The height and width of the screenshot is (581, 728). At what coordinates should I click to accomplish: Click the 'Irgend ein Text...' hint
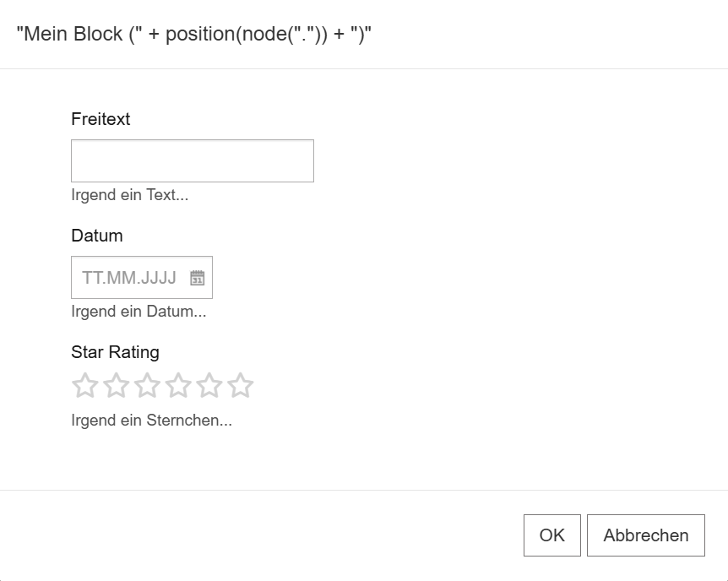point(129,195)
